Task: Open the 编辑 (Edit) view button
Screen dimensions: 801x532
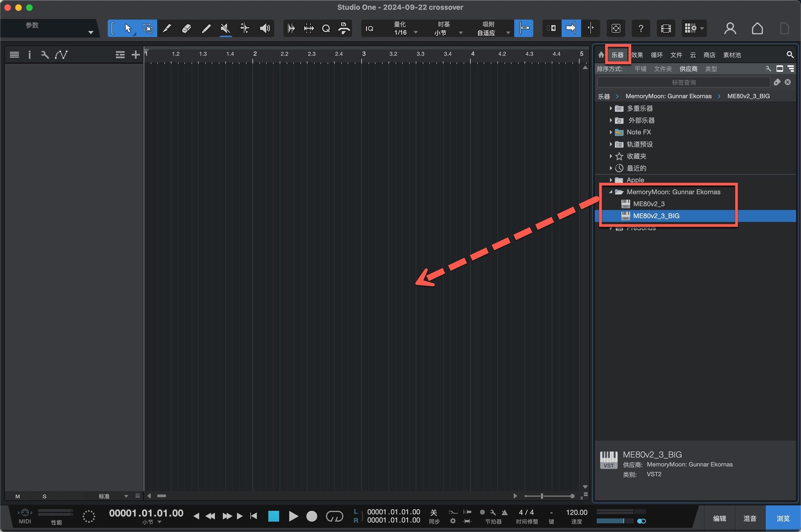Action: coord(719,518)
